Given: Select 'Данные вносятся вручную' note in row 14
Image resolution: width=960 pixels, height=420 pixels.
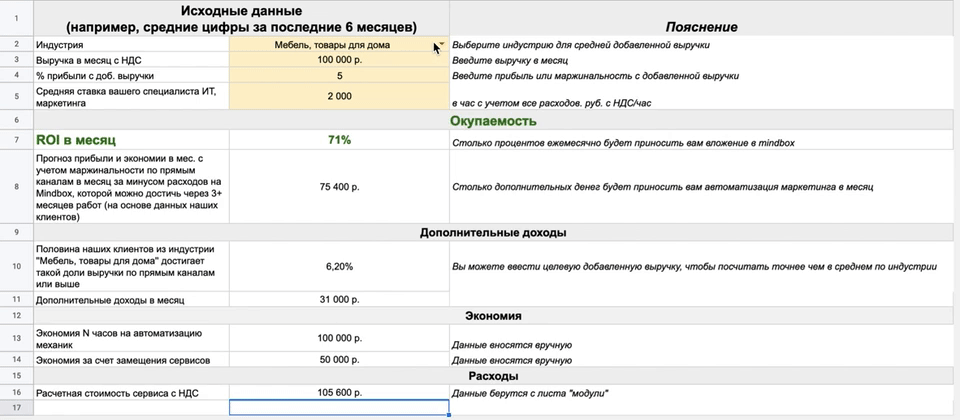Looking at the screenshot, I should [x=512, y=360].
